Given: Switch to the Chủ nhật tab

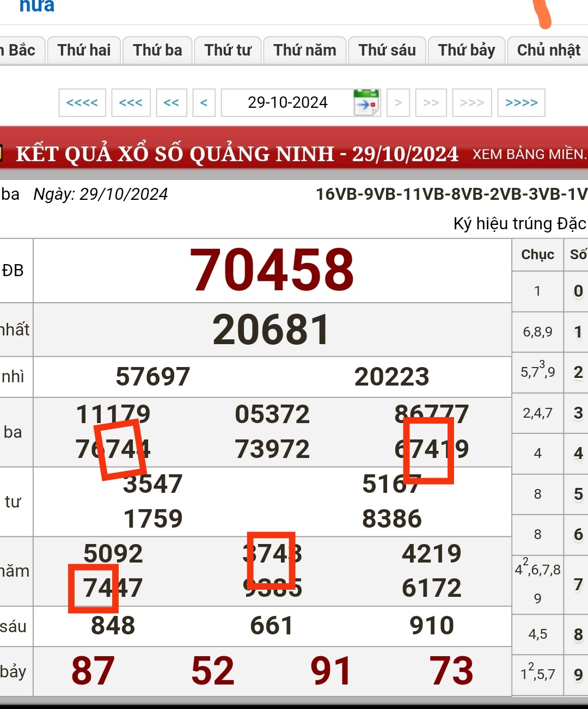Looking at the screenshot, I should pyautogui.click(x=548, y=50).
